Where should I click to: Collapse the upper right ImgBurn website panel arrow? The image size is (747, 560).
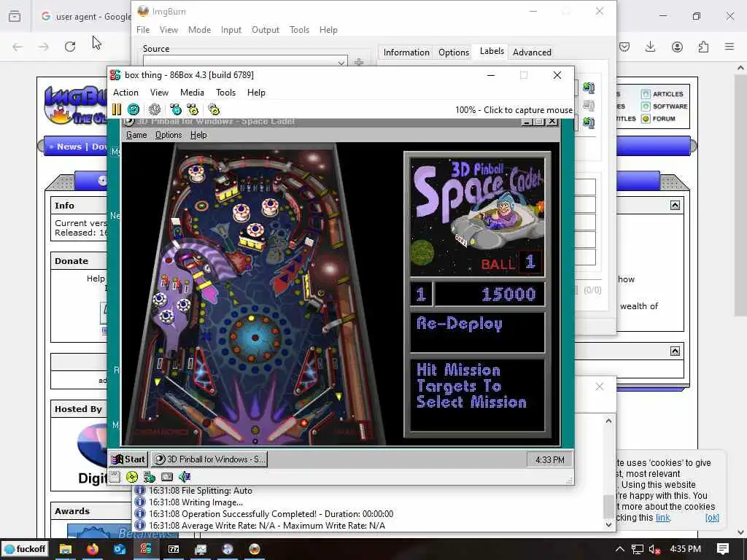pyautogui.click(x=675, y=205)
